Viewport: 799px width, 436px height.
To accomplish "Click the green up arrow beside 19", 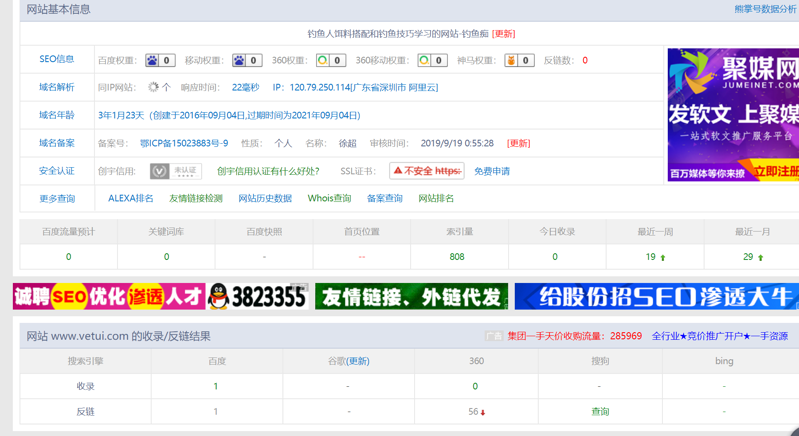I will coord(663,258).
